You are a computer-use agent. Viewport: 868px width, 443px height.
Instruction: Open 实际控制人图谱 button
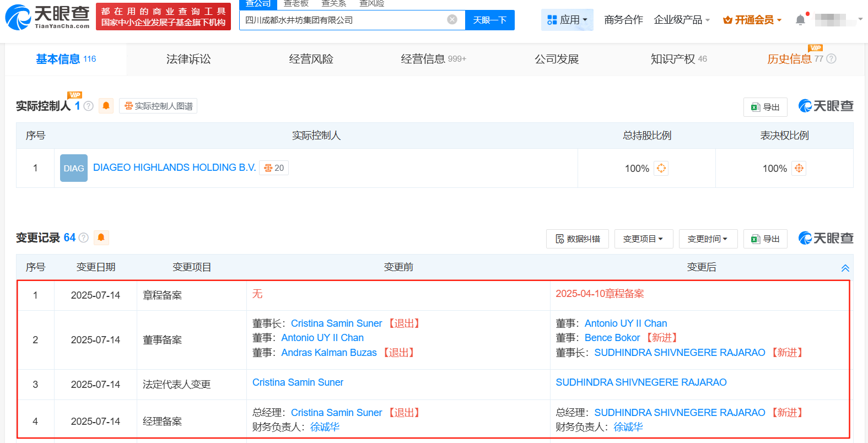pos(158,106)
